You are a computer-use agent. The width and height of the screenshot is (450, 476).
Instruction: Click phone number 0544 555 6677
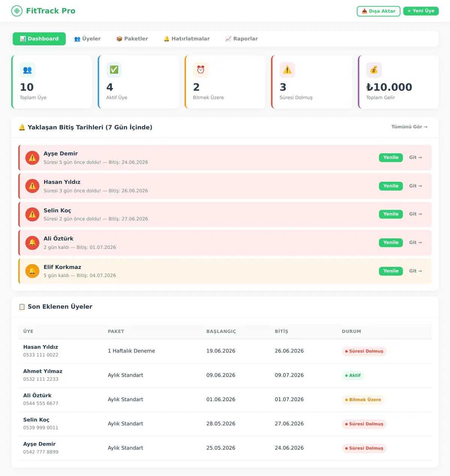coord(41,404)
